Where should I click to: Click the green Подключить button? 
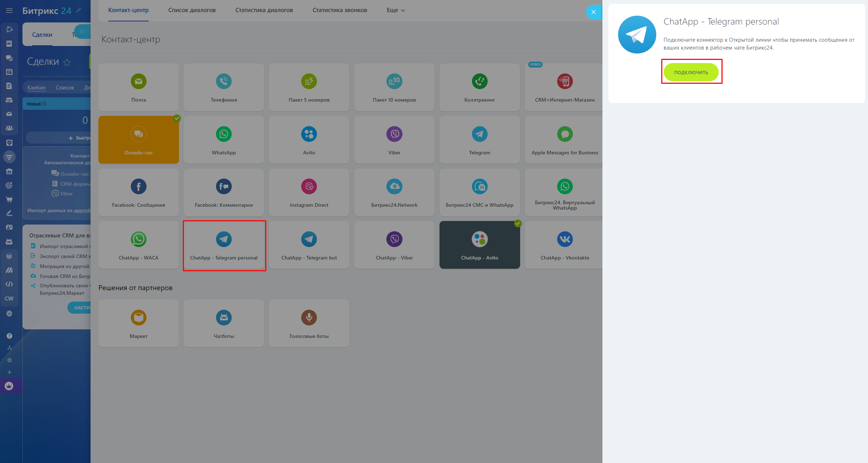point(690,72)
